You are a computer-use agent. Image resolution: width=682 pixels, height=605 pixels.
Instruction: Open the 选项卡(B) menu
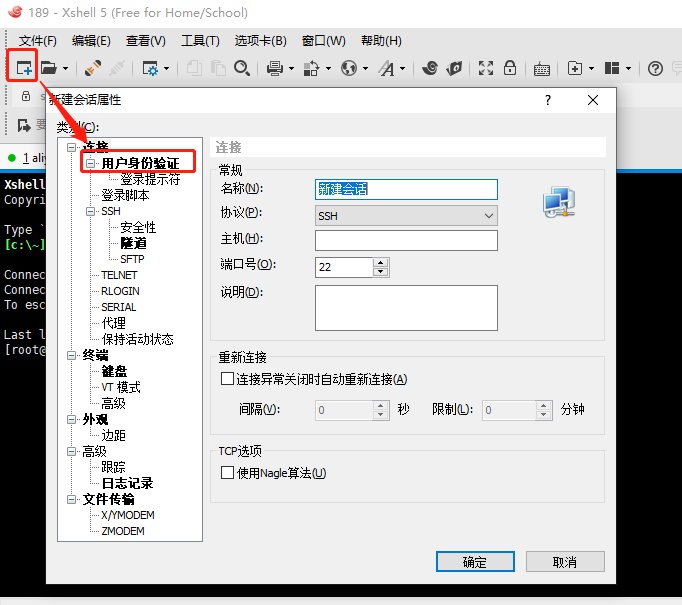[261, 41]
